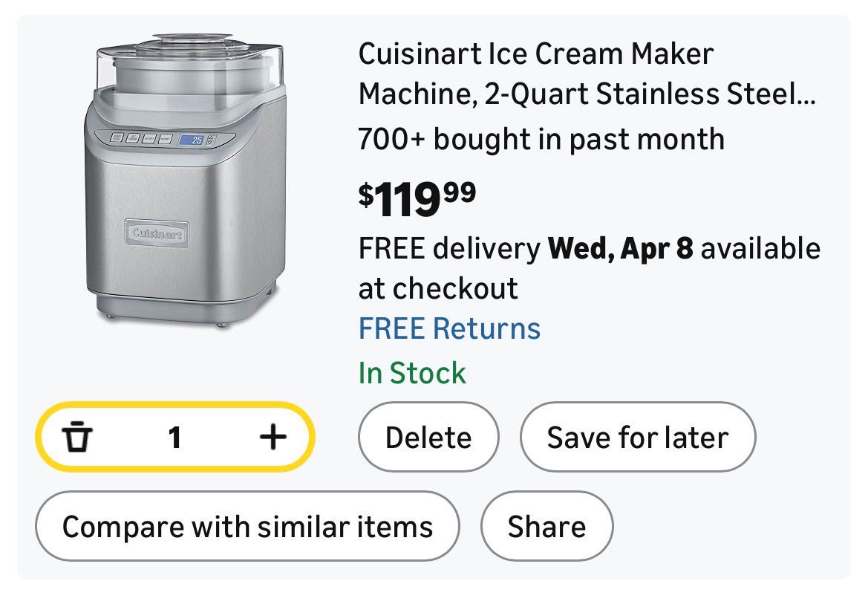The image size is (868, 607).
Task: Click the "Machine, 2-Quart Stainless Steel" title line
Action: coord(587,95)
